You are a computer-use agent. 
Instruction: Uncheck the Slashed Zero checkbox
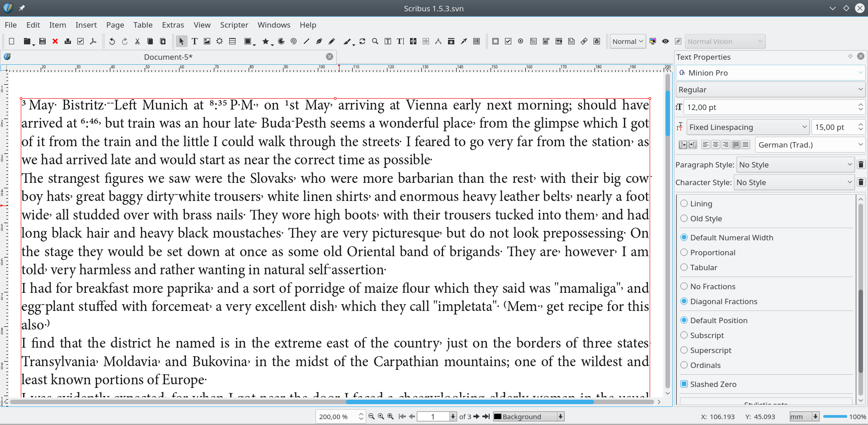click(684, 384)
